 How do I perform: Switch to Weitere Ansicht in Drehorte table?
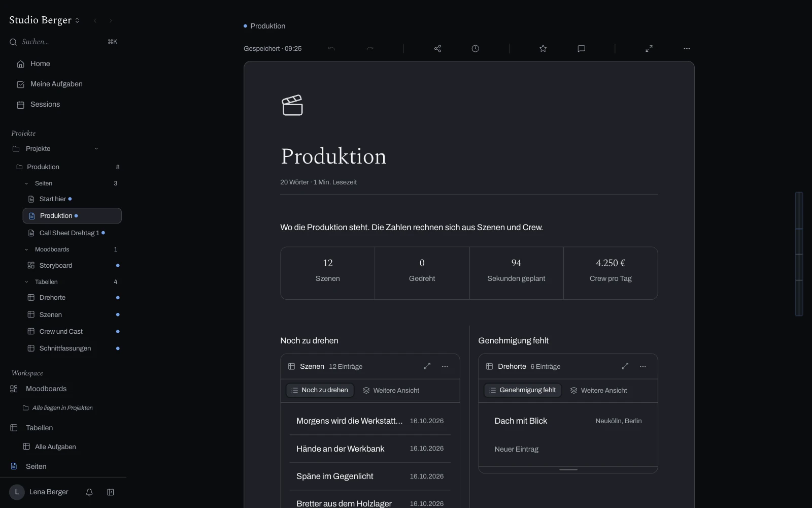(x=599, y=390)
